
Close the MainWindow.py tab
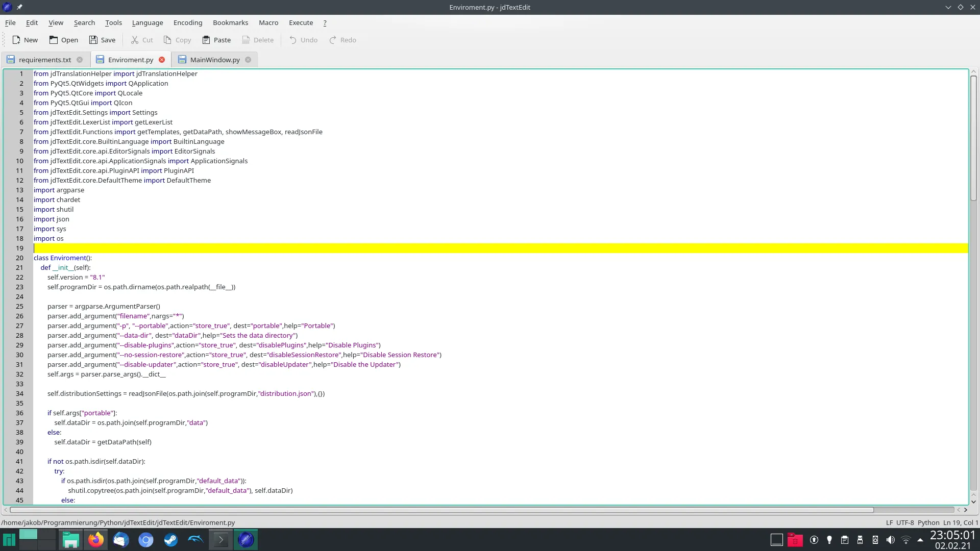248,60
